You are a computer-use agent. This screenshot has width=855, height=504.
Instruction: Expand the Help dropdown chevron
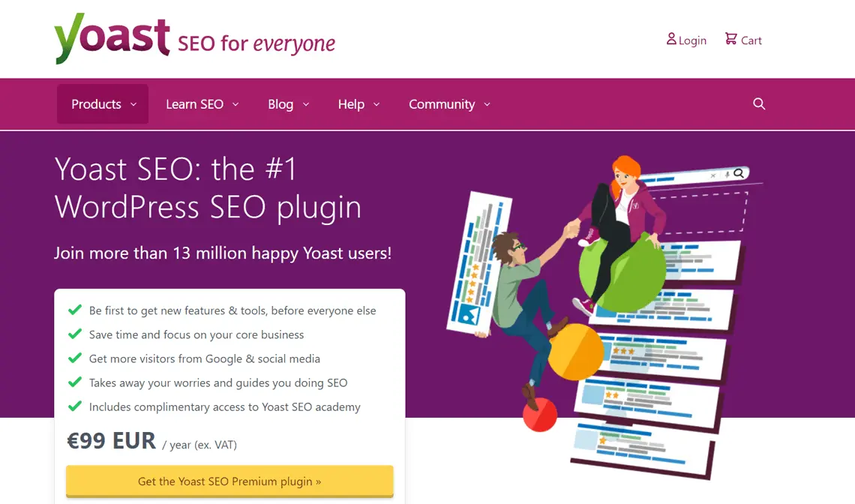(376, 104)
